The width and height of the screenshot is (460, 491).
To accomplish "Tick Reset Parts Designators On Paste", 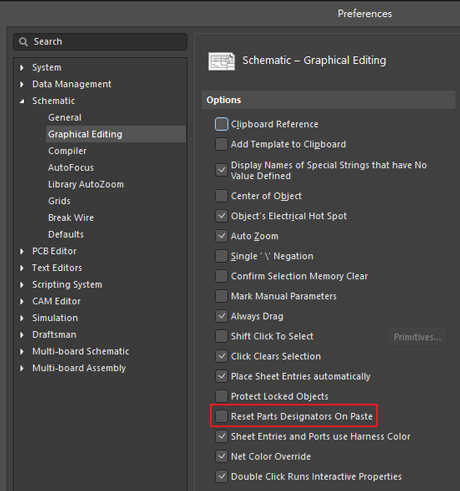I will 221,416.
